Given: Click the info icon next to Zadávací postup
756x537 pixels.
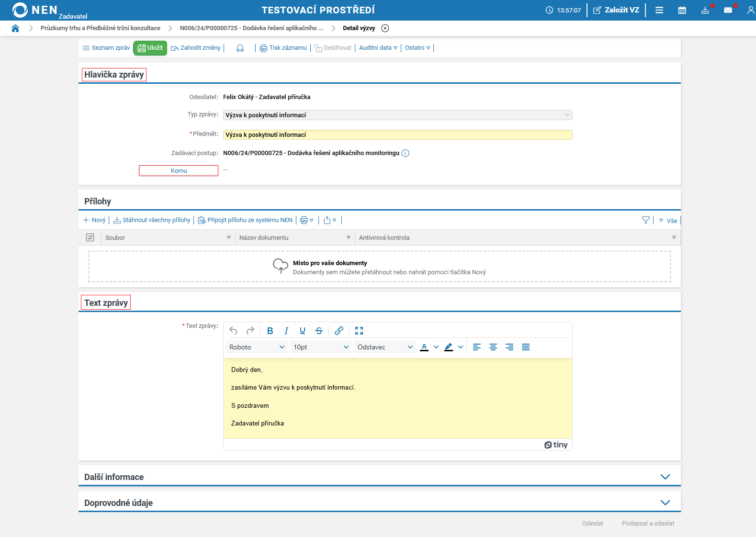Looking at the screenshot, I should (x=406, y=153).
